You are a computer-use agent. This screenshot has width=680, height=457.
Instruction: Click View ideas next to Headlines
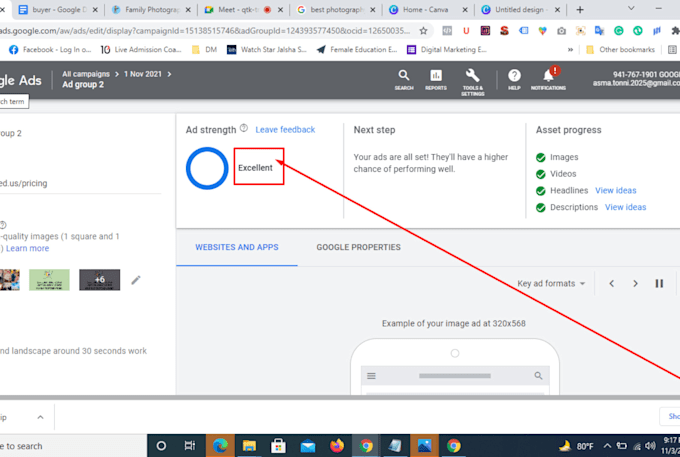(615, 190)
